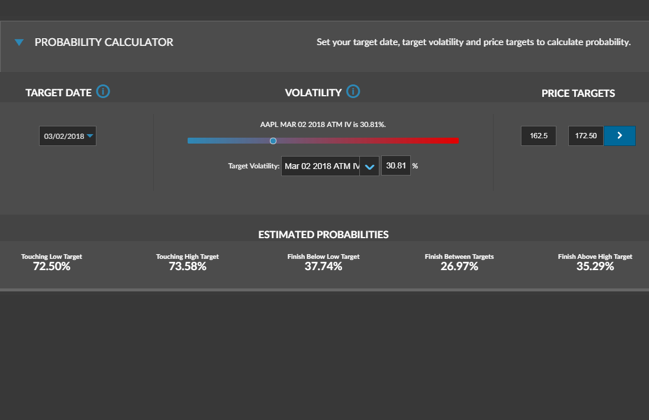Click the 30.81 volatility percent field
Screen dimensions: 649x420
[395, 166]
